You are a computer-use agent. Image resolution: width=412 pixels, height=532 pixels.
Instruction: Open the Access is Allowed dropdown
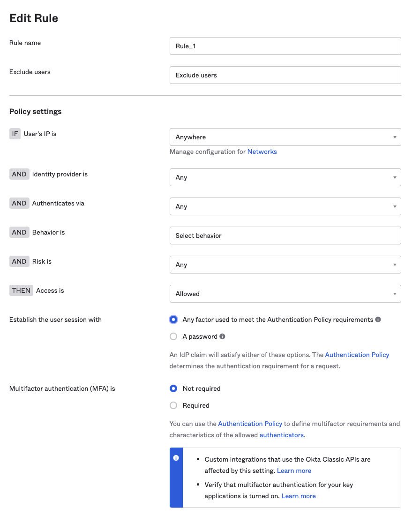click(x=285, y=294)
